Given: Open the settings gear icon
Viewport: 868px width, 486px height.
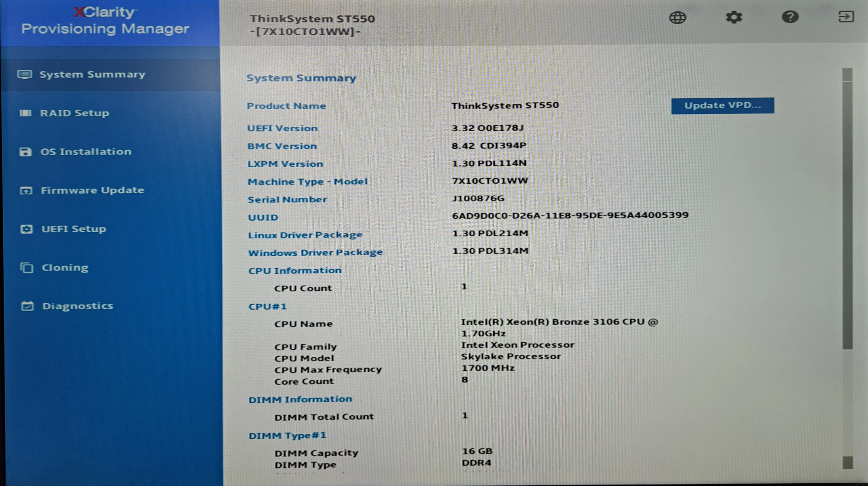Looking at the screenshot, I should coord(733,17).
